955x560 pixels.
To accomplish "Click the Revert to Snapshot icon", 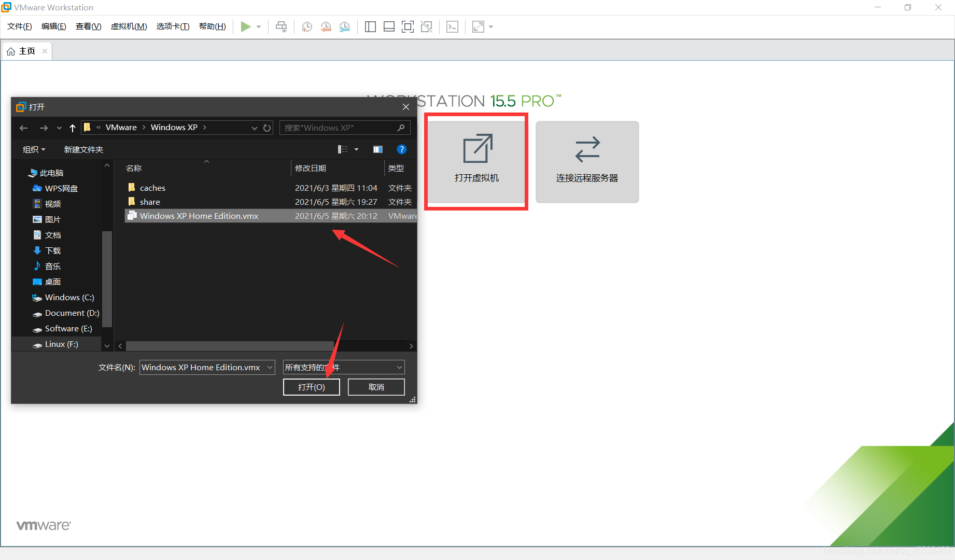I will (x=326, y=26).
